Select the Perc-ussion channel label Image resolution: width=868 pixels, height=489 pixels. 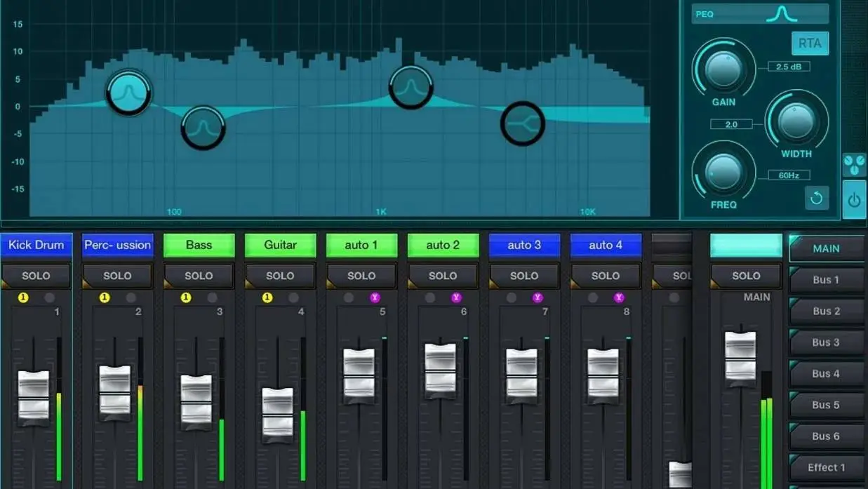click(x=117, y=245)
